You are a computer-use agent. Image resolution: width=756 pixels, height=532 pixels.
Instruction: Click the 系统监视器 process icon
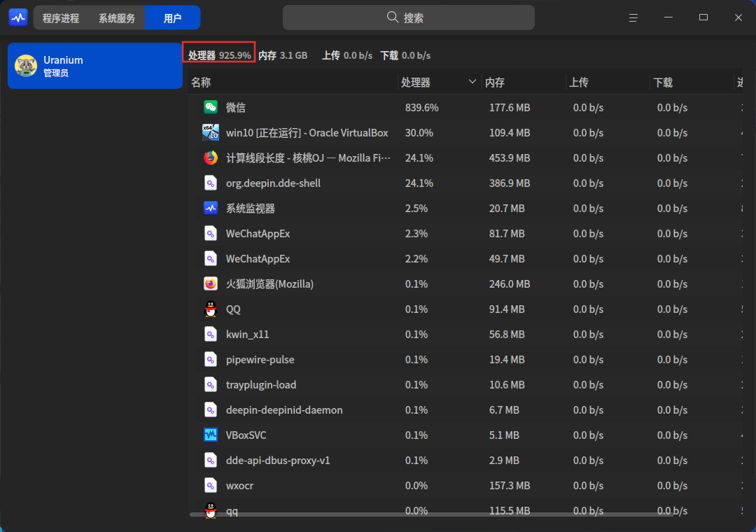pos(211,208)
